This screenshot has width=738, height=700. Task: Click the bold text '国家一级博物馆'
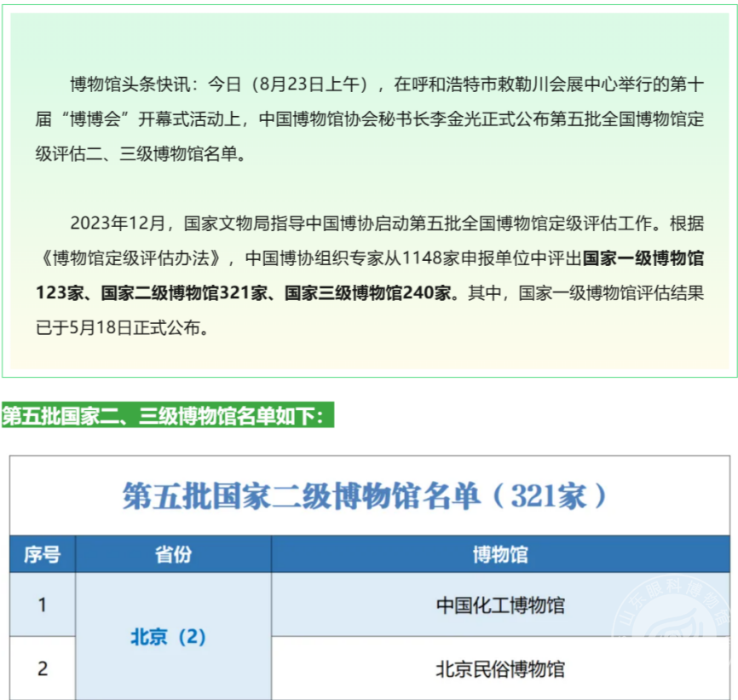tap(643, 258)
